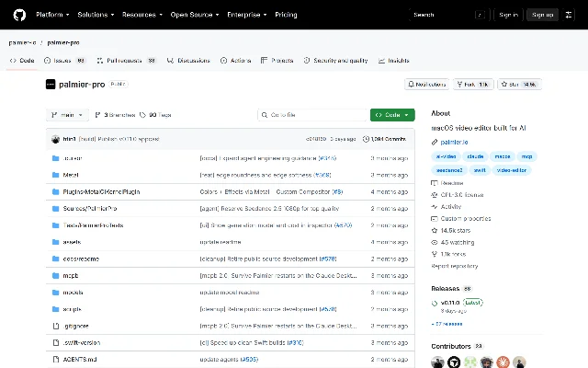The image size is (588, 368).
Task: Select the video-editor topic tag
Action: 512,170
